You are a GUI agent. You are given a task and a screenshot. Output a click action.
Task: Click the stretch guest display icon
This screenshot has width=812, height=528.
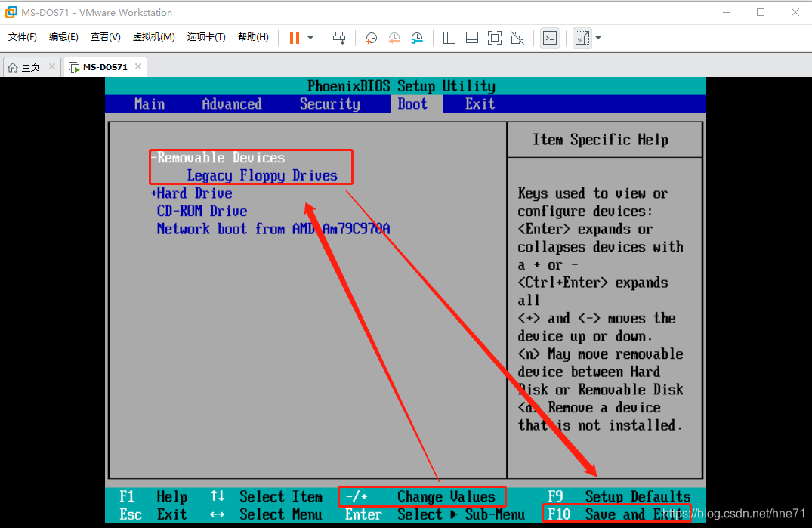pyautogui.click(x=582, y=38)
